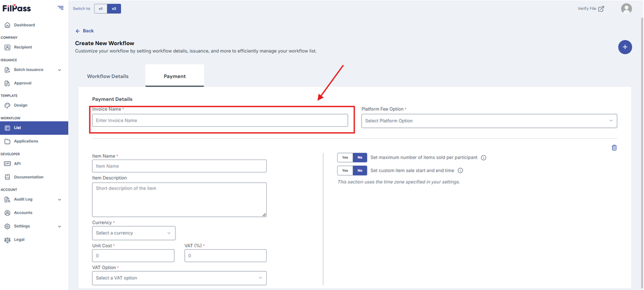Click the Legal scales icon
The image size is (644, 290).
(x=8, y=240)
